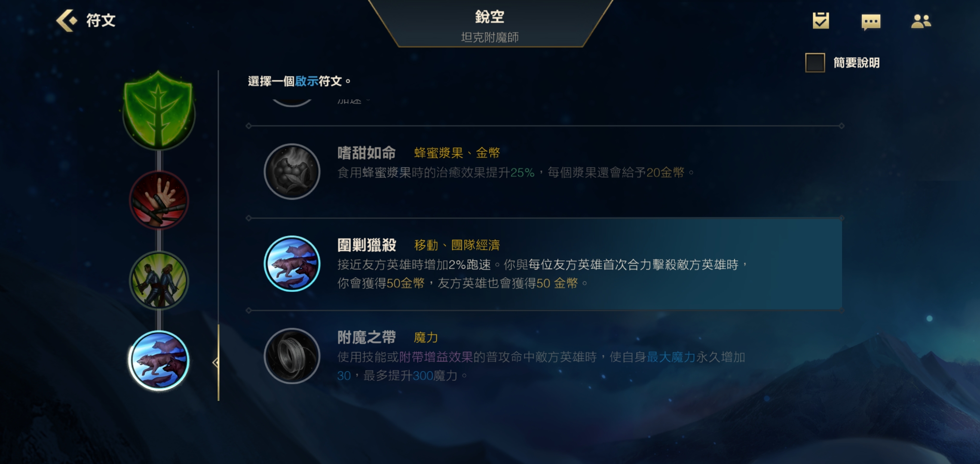Open the friends list icon
The image size is (980, 464).
(x=921, y=21)
